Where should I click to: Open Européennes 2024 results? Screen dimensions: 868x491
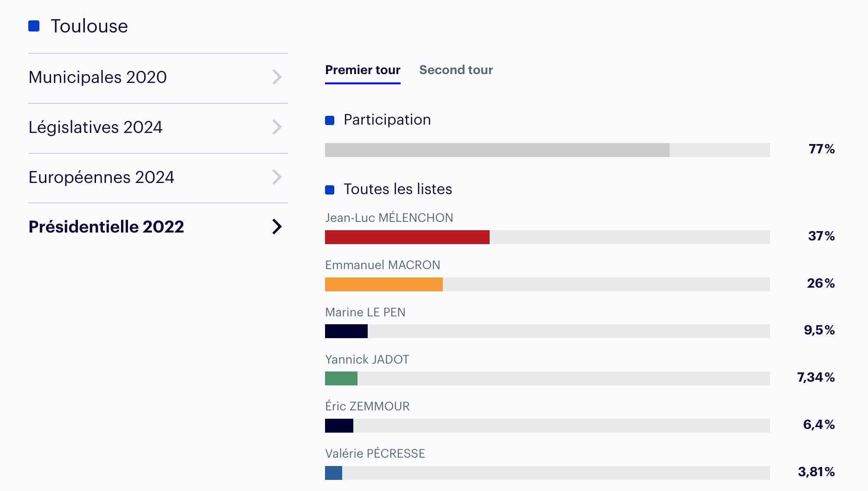[101, 177]
